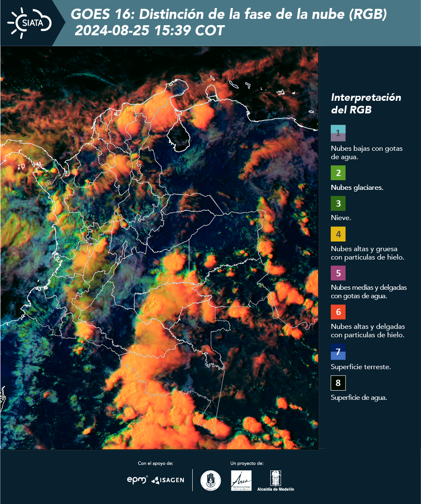The width and height of the screenshot is (421, 504).
Task: Click the GOES 16 satellite cloud map
Action: [159, 248]
